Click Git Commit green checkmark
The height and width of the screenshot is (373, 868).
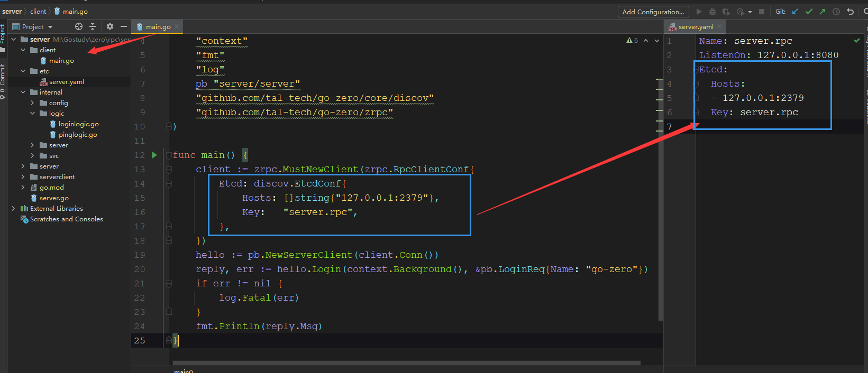pos(809,12)
